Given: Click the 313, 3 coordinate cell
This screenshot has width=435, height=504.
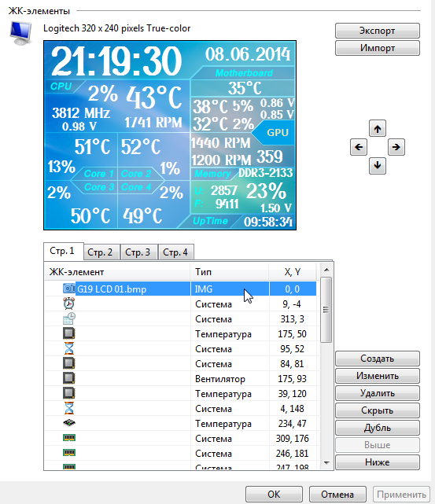Looking at the screenshot, I should 293,319.
